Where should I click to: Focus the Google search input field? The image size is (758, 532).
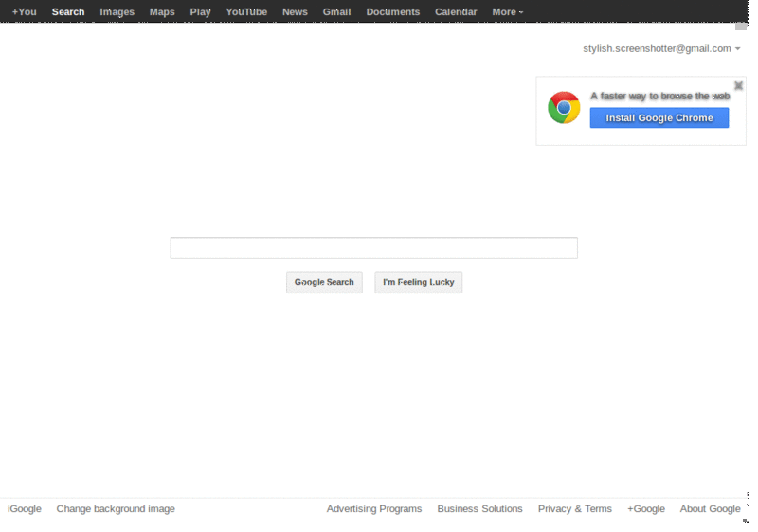click(373, 248)
